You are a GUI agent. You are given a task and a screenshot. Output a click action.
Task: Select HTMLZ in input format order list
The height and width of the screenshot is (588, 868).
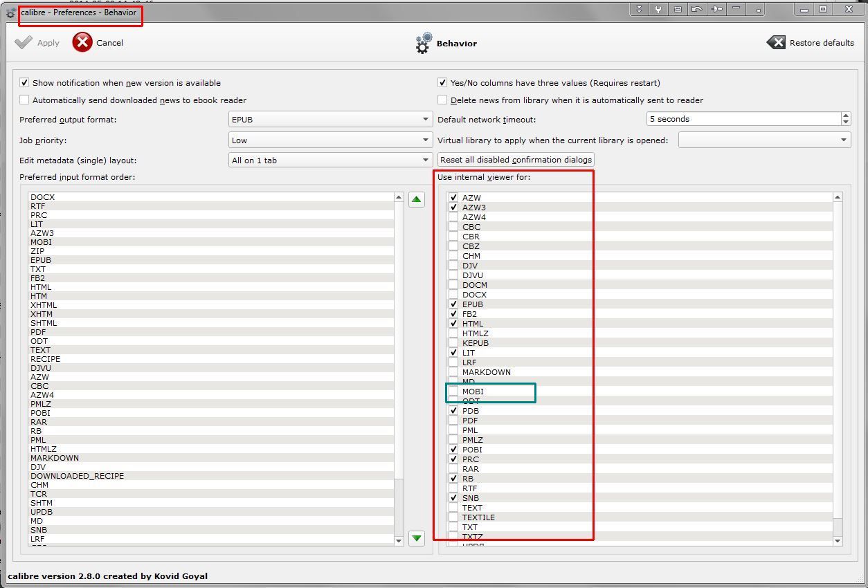[x=211, y=449]
